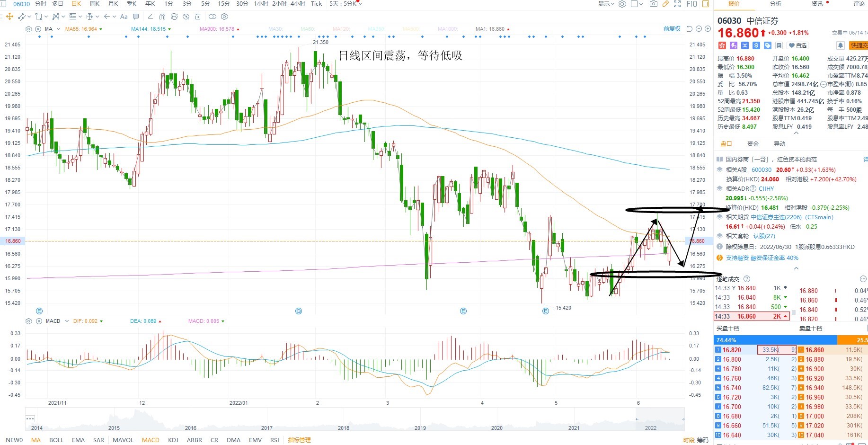This screenshot has width=868, height=445.
Task: Open the 显示 display dropdown
Action: pos(606,4)
